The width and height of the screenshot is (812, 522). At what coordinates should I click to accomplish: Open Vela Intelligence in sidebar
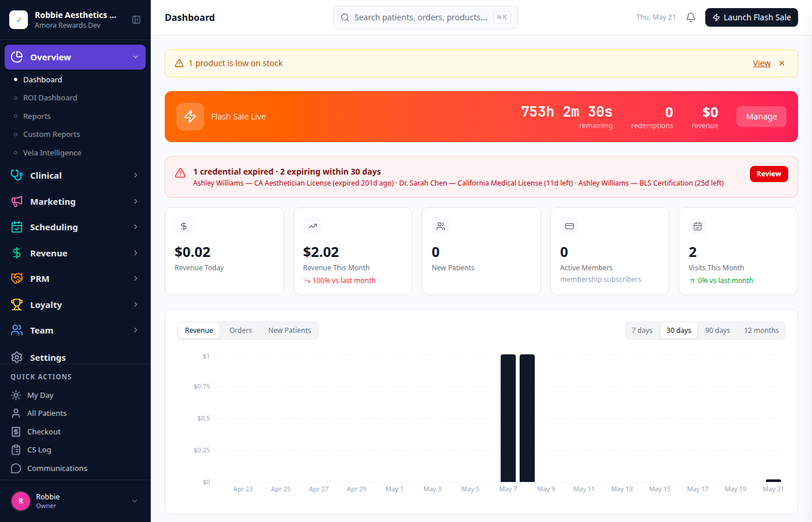point(52,153)
